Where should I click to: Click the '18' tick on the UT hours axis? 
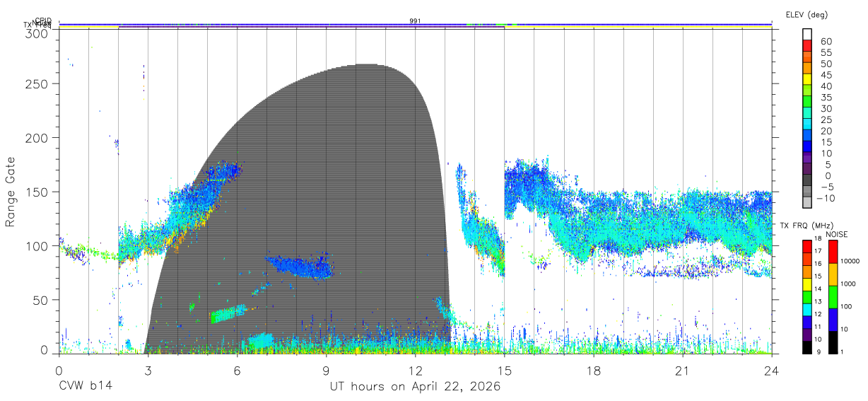coord(593,371)
